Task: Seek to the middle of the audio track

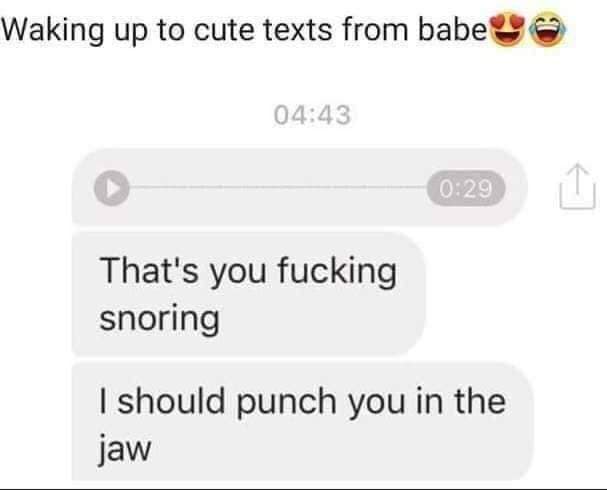Action: [278, 187]
